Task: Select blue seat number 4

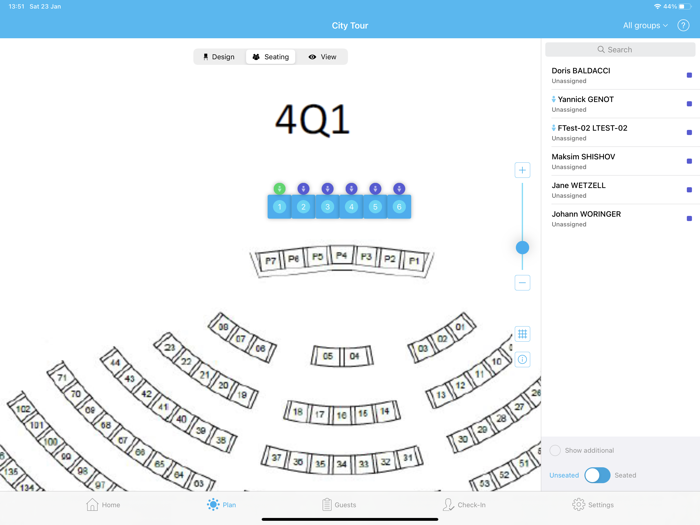Action: (x=351, y=207)
